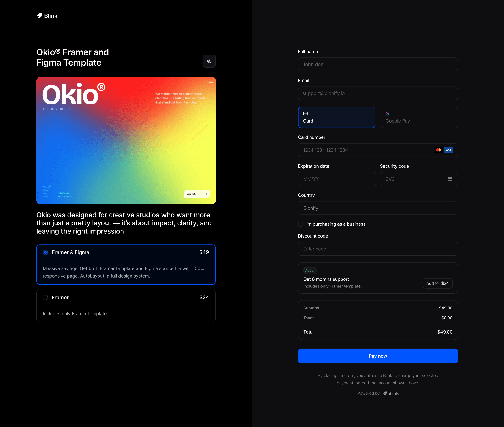
Task: Click the Discount code input field
Action: point(378,249)
